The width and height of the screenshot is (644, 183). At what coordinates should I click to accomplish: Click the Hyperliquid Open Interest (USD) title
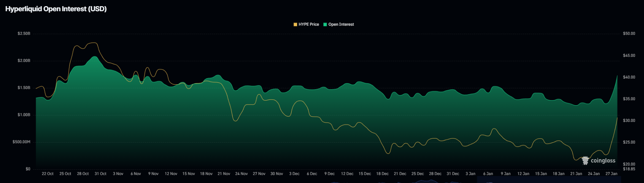click(56, 9)
